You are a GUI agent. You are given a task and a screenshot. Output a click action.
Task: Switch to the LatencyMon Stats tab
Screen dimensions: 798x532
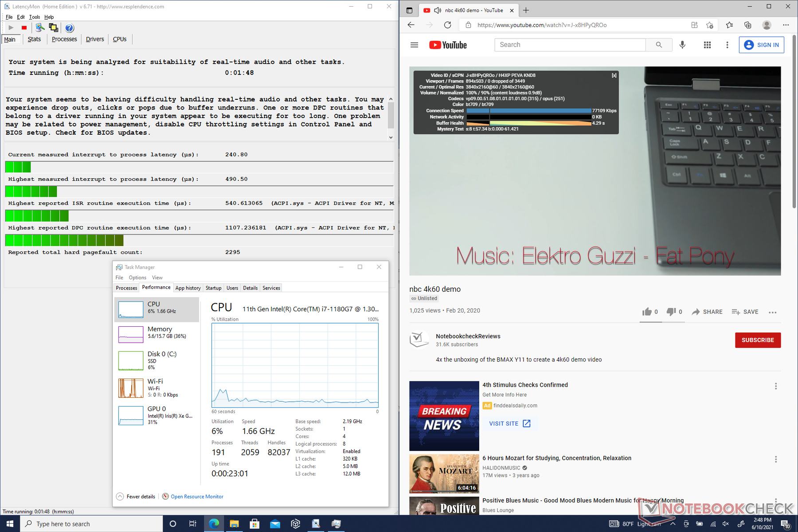[x=34, y=39]
